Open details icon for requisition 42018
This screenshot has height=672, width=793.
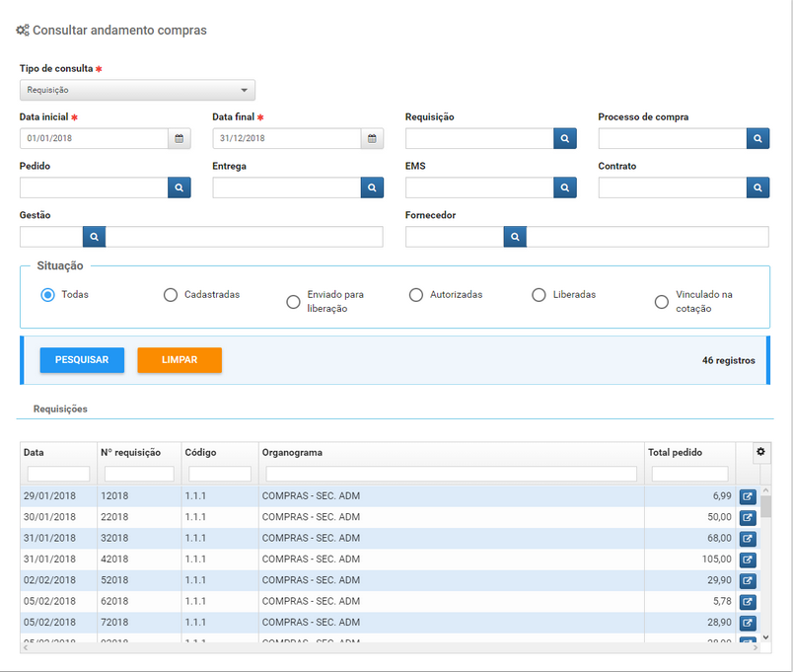pyautogui.click(x=748, y=560)
